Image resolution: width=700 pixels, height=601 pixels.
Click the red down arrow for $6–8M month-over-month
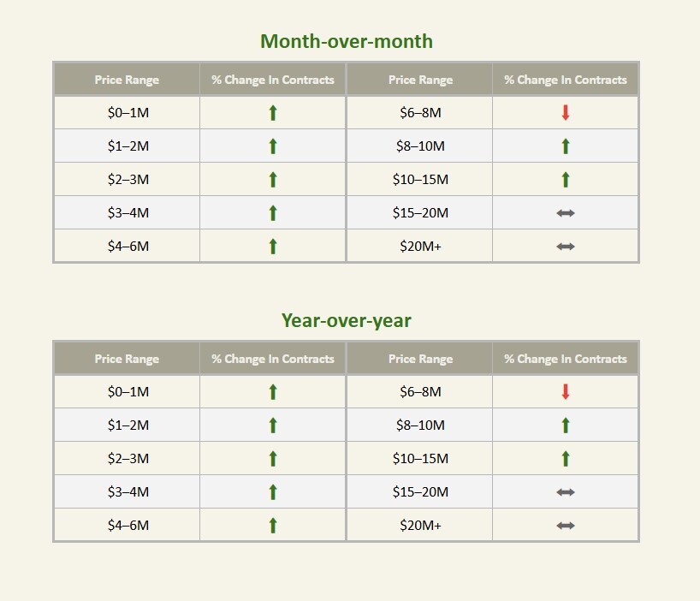click(565, 112)
